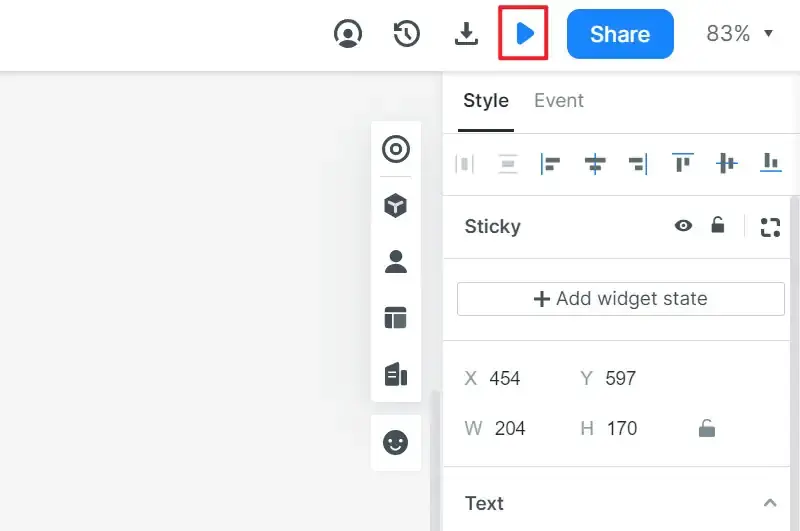Distribute widgets vertically
Screen dimensions: 800x531
tap(508, 164)
